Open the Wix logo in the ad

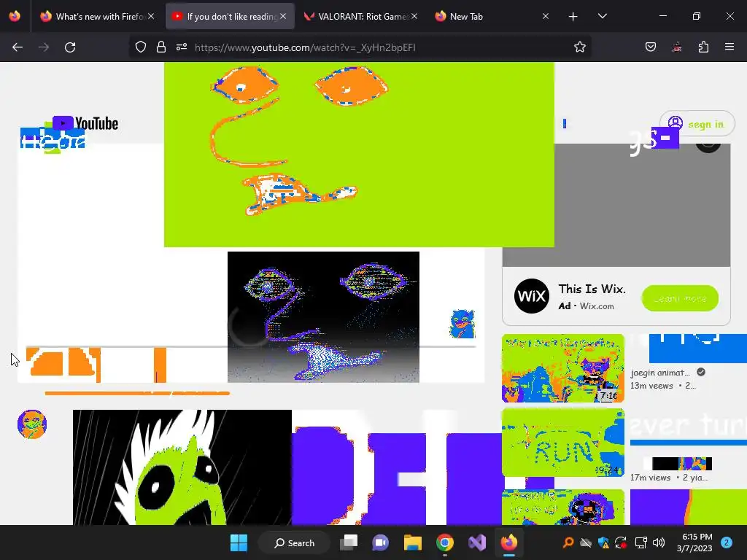click(532, 296)
